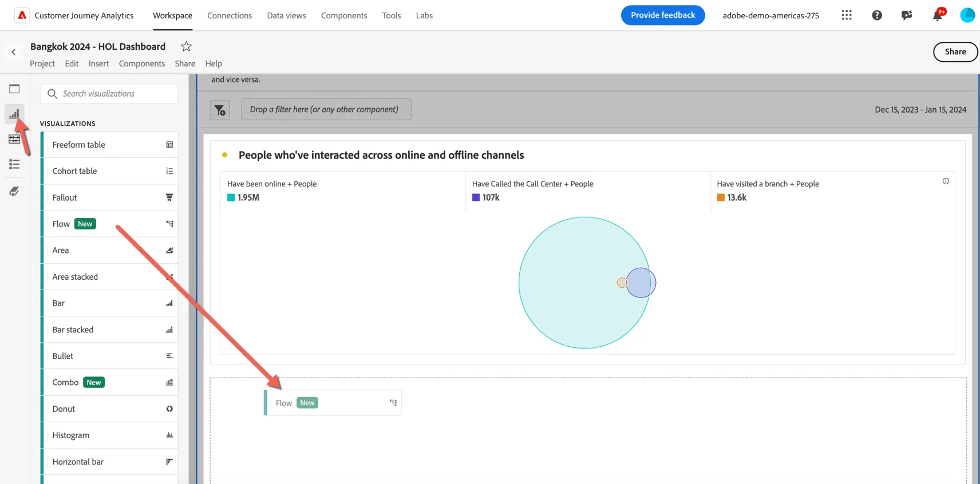Open the Edit menu
Image resolution: width=980 pixels, height=484 pixels.
click(72, 64)
